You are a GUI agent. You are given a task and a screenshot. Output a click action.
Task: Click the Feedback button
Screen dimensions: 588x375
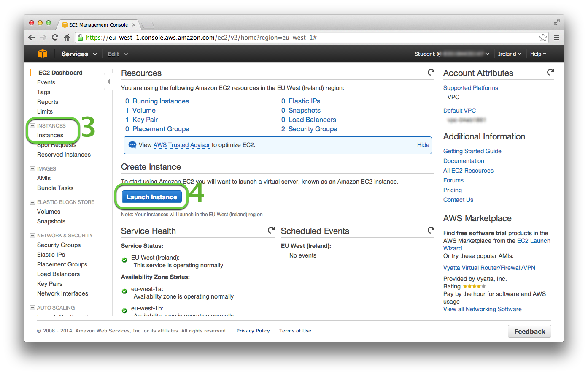tap(529, 332)
